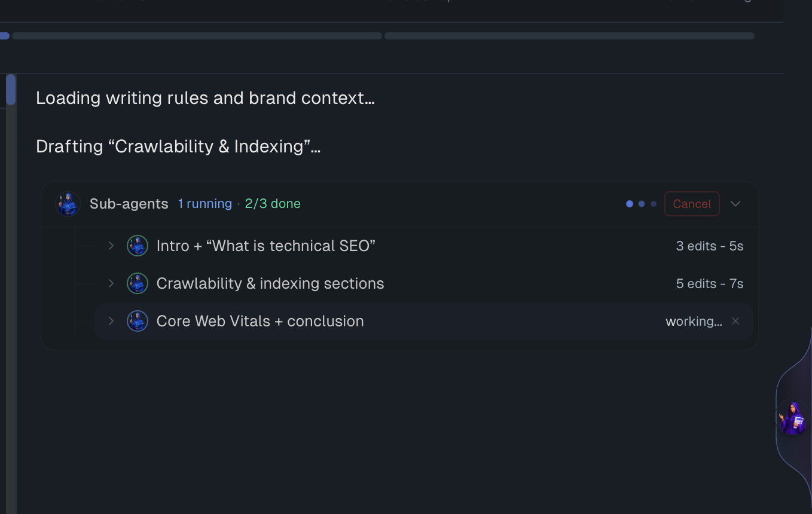The image size is (812, 514).
Task: Select the Core Web Vitals + conclusion task
Action: [x=423, y=321]
